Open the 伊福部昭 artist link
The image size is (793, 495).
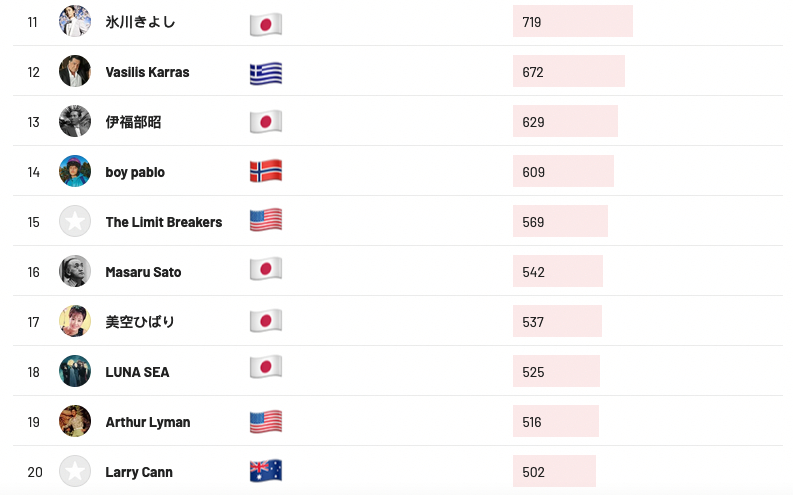tap(133, 122)
